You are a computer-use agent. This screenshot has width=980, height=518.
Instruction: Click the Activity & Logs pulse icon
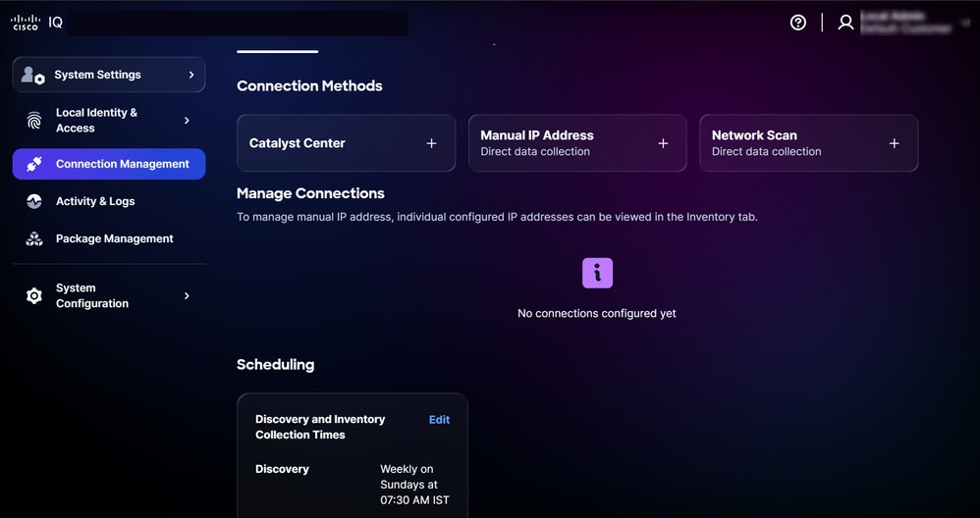34,201
